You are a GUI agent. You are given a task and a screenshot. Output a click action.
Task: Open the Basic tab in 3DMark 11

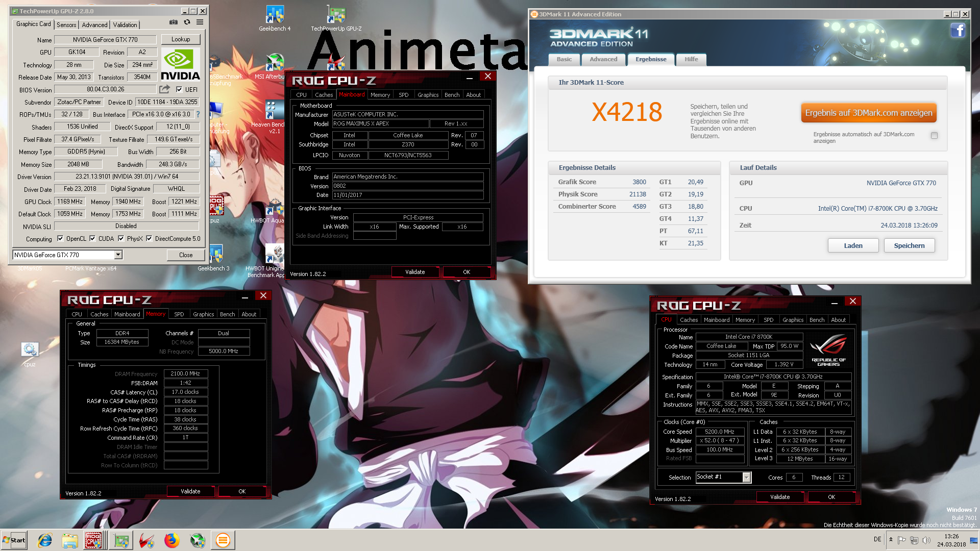564,59
